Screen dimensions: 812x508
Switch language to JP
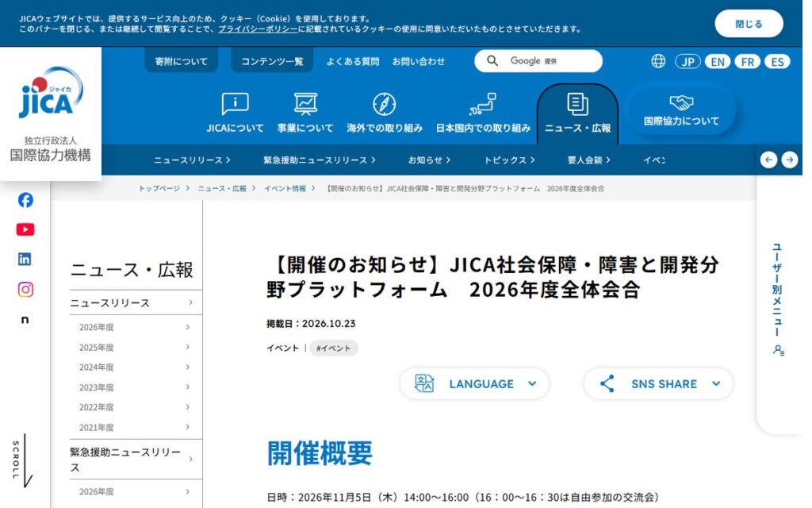[x=688, y=62]
